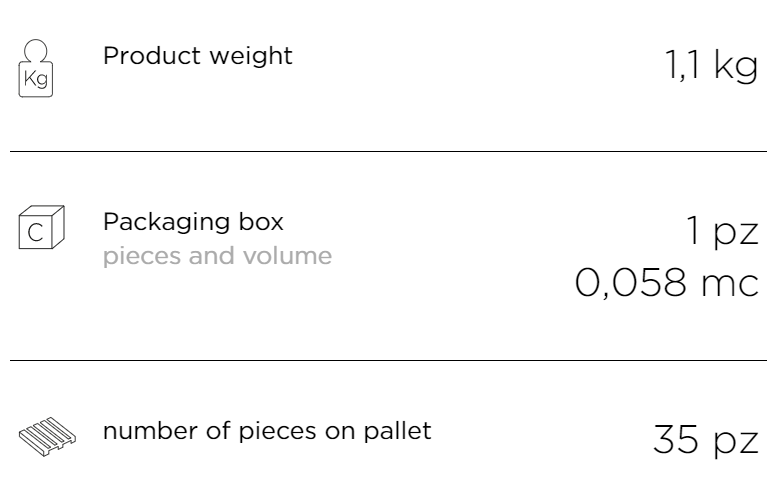Select the number of pieces on pallet label
The image size is (776, 500).
tap(267, 431)
